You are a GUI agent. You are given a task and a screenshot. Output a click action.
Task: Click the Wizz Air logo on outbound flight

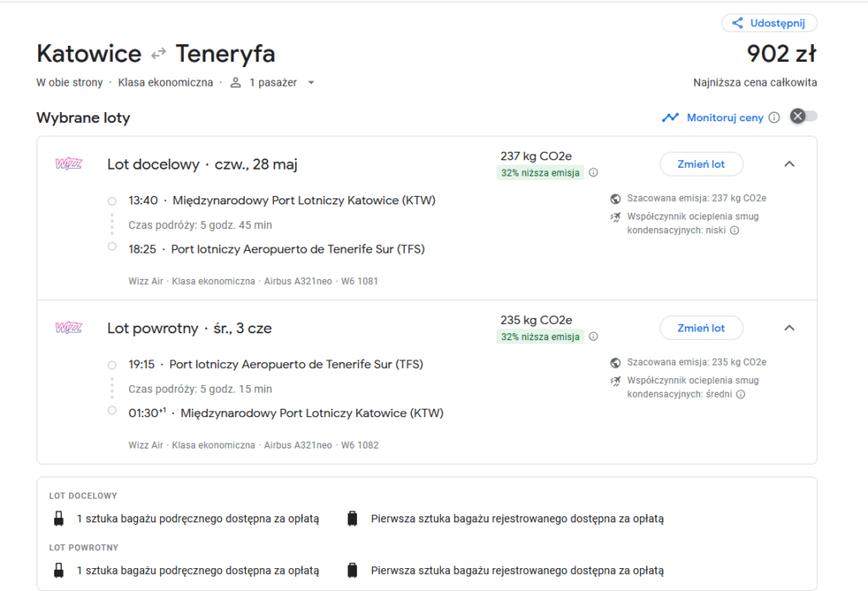click(68, 164)
